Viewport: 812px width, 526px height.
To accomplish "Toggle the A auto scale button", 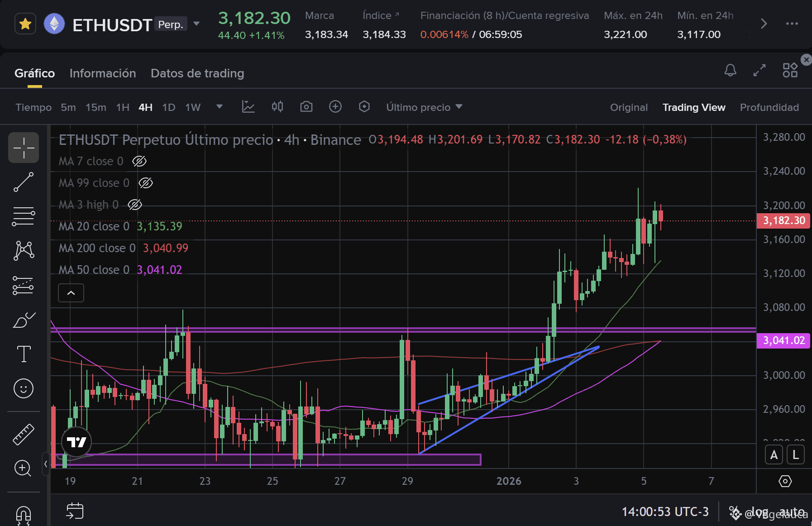I will pyautogui.click(x=774, y=455).
